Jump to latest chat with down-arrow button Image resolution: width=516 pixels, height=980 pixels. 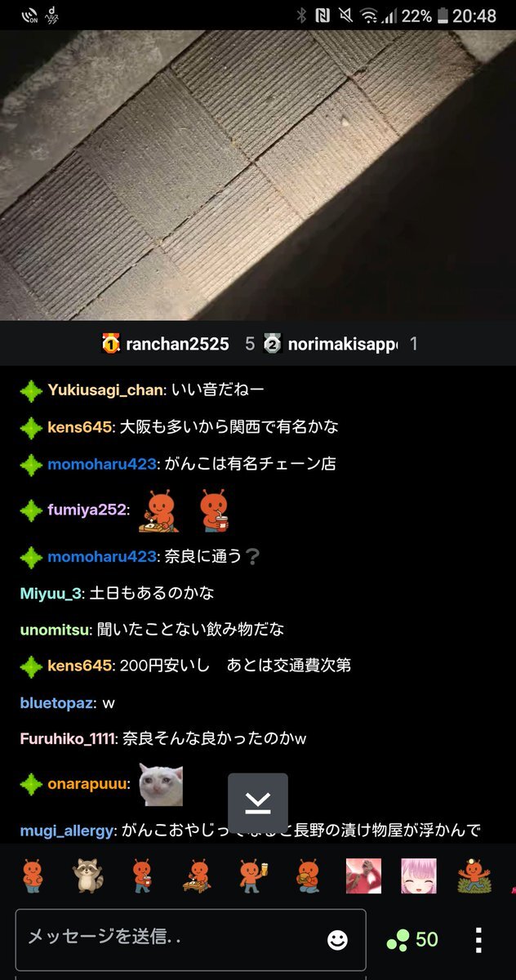coord(258,803)
